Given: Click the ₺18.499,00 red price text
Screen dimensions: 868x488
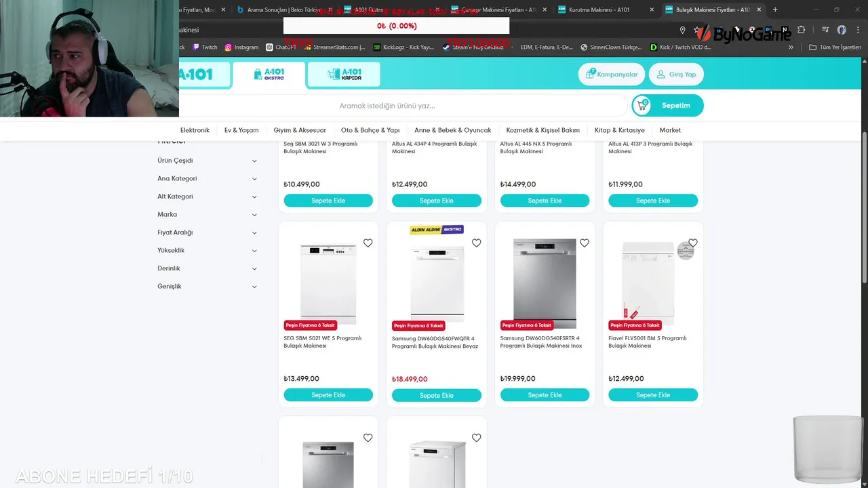Looking at the screenshot, I should pyautogui.click(x=410, y=379).
